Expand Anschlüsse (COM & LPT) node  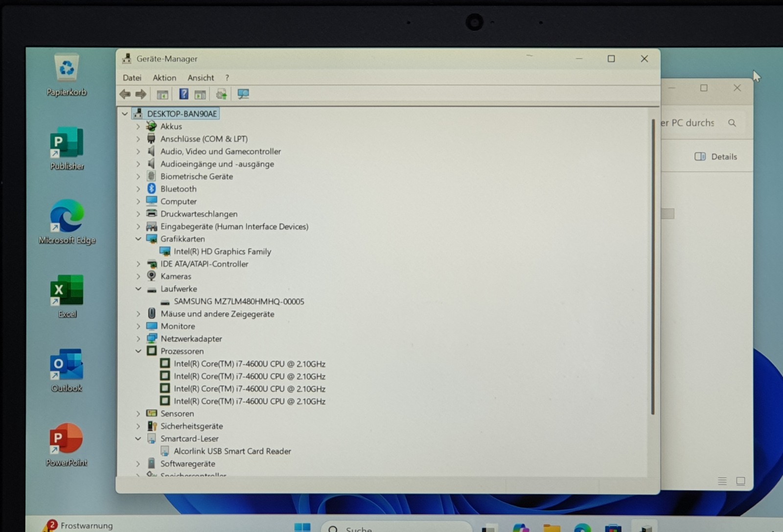(x=138, y=139)
